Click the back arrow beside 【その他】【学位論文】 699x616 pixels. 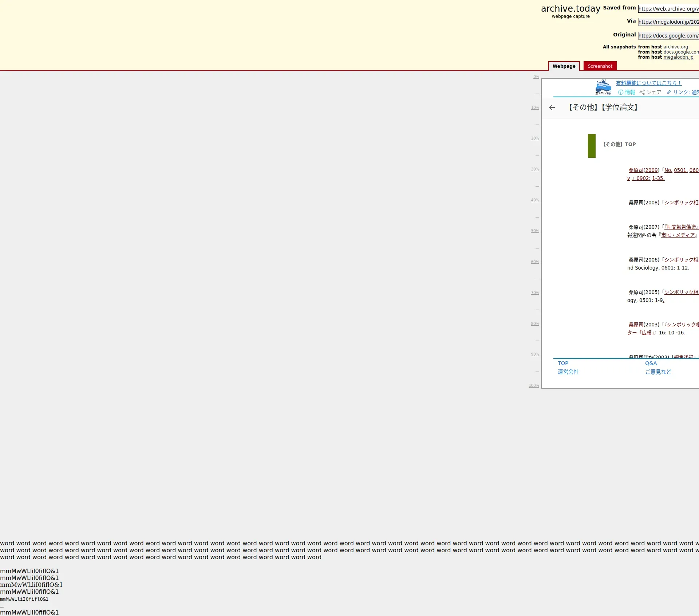click(x=552, y=107)
